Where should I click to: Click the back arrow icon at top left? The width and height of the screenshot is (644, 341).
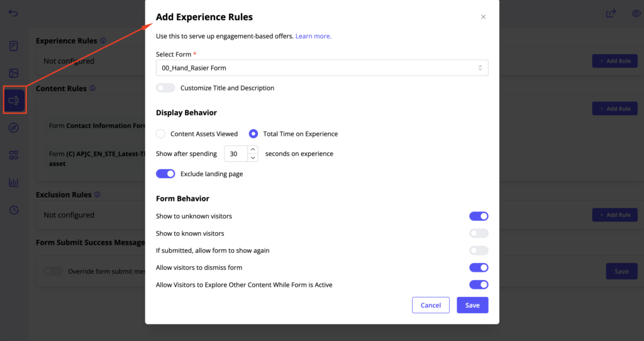click(13, 13)
